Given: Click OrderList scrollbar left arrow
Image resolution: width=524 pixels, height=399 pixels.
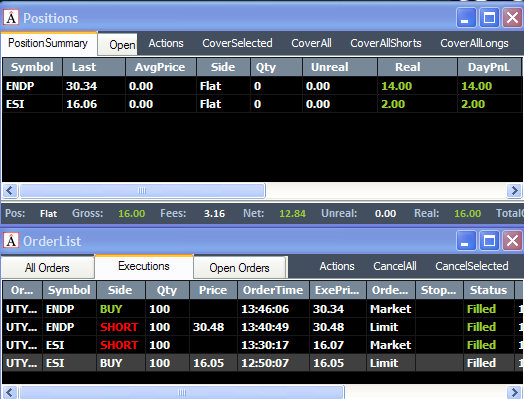Looking at the screenshot, I should tap(10, 392).
